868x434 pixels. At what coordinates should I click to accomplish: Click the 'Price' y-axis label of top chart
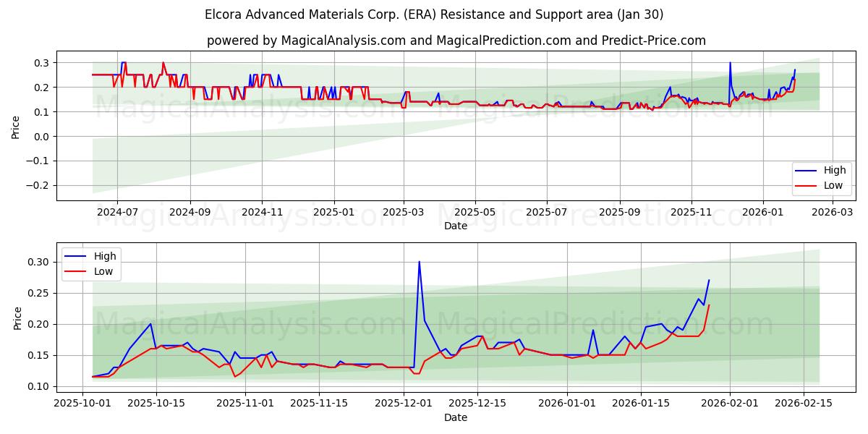click(16, 127)
